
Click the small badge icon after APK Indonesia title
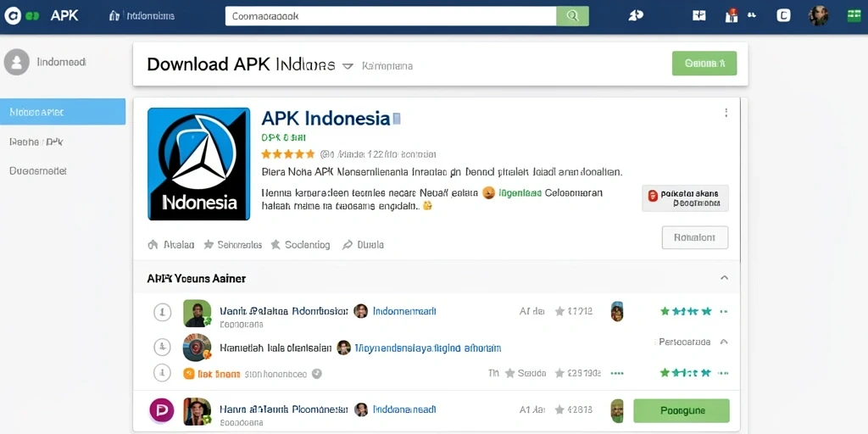tap(397, 119)
